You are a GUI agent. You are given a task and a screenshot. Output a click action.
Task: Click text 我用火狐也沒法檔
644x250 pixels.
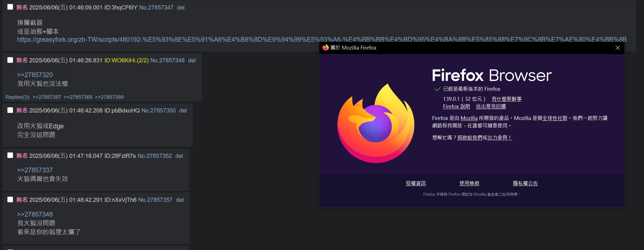pyautogui.click(x=43, y=84)
